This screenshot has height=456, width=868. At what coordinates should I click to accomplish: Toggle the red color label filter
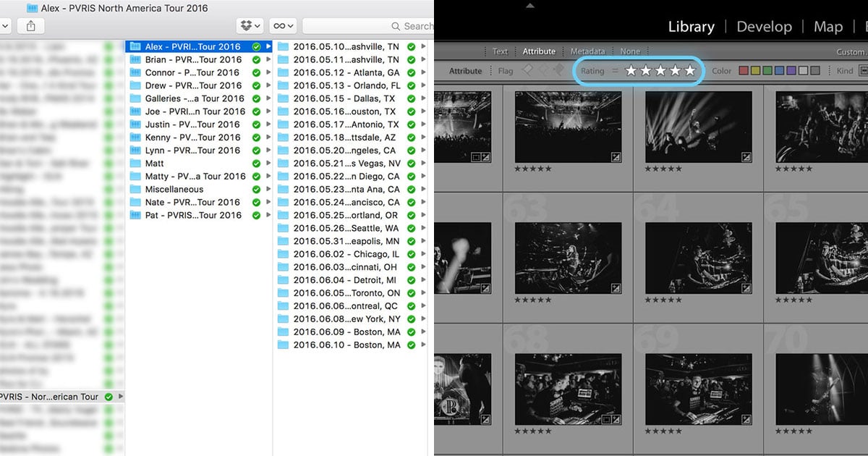[x=743, y=71]
